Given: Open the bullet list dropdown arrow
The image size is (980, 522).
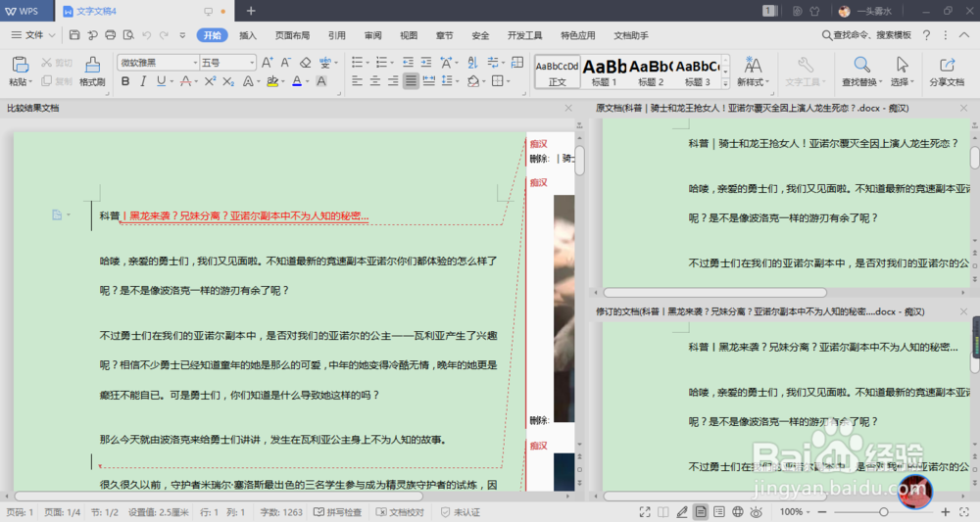Looking at the screenshot, I should 368,63.
